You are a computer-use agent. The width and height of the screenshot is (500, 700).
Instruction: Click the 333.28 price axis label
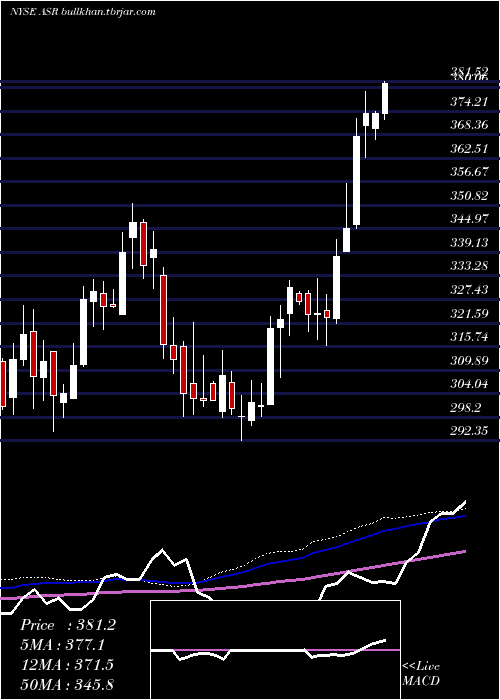pyautogui.click(x=469, y=267)
